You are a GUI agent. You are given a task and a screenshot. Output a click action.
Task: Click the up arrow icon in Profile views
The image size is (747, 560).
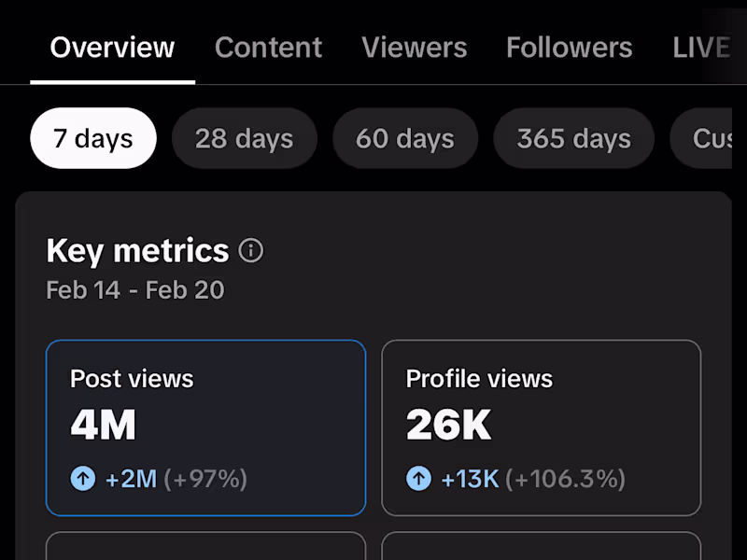coord(418,479)
